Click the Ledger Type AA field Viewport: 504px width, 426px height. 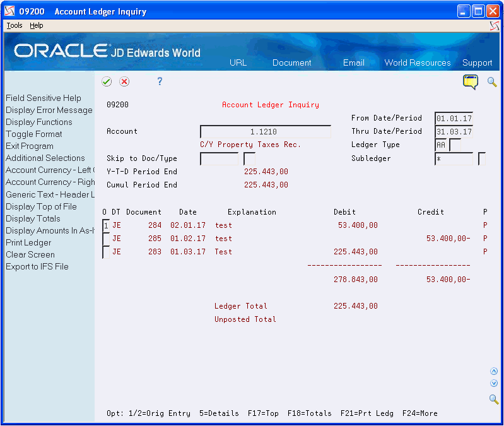[x=441, y=145]
